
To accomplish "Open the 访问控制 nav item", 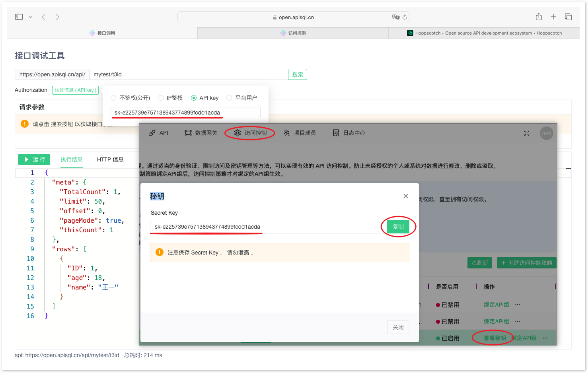I will pos(250,133).
